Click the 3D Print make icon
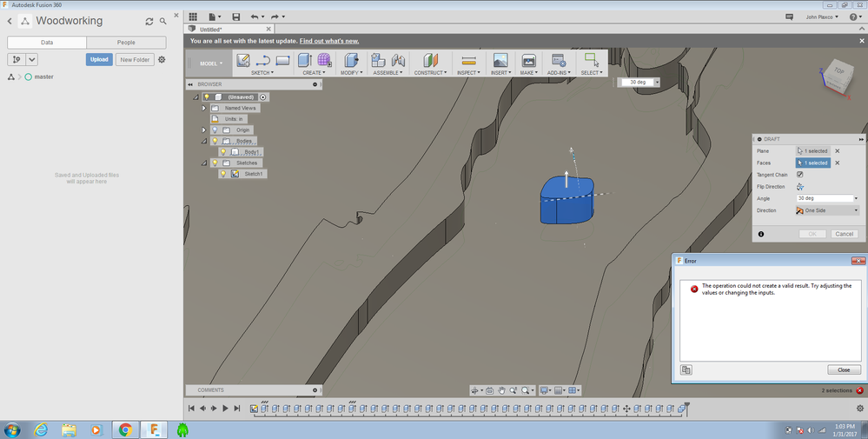This screenshot has width=868, height=439. 528,60
